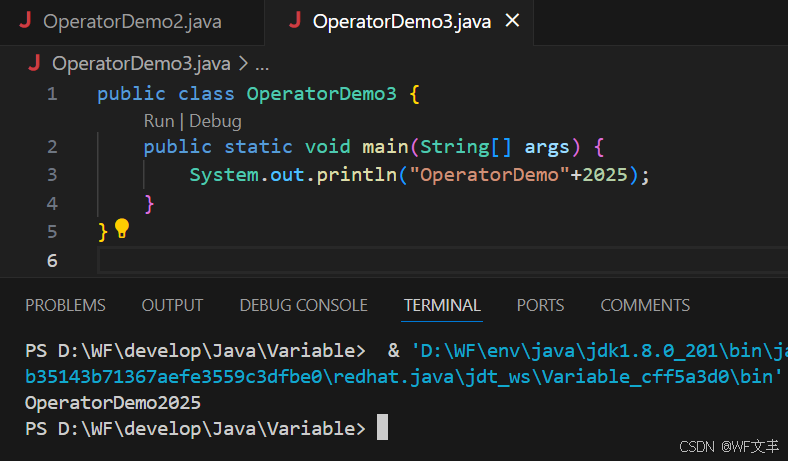Click line number 1 in the gutter
Viewport: 788px width, 461px height.
coord(52,94)
